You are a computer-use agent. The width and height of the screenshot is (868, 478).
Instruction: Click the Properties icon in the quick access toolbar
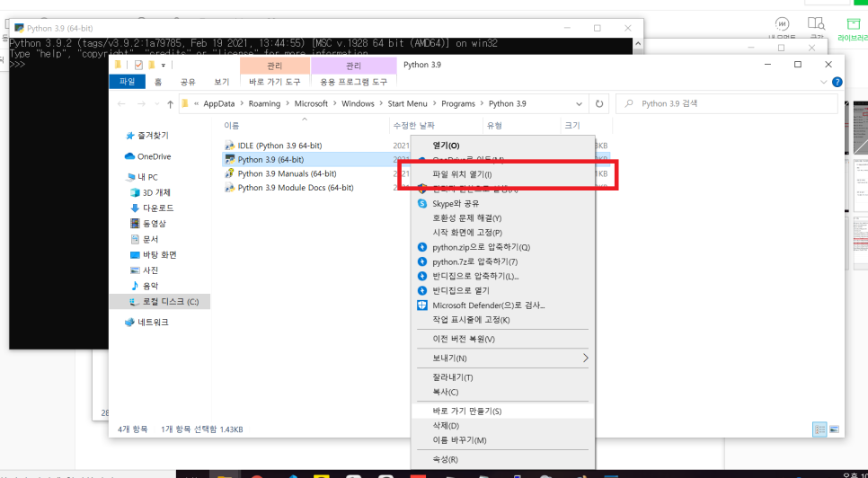click(x=138, y=66)
